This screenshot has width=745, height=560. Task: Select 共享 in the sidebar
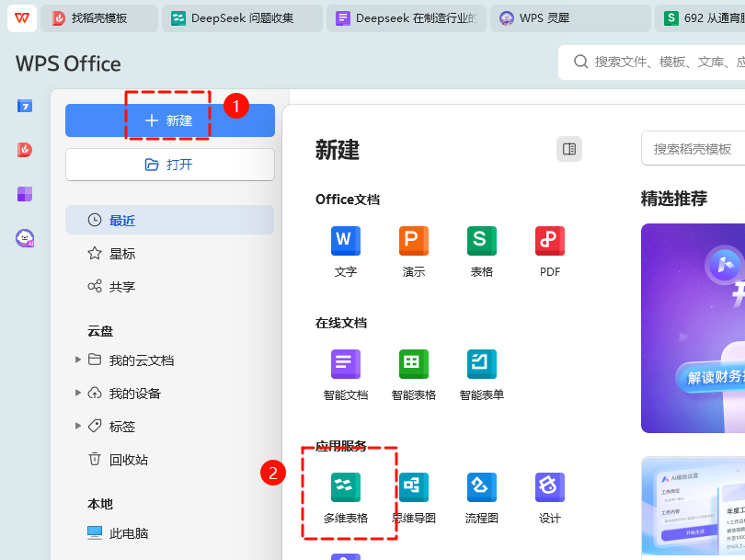[169, 286]
